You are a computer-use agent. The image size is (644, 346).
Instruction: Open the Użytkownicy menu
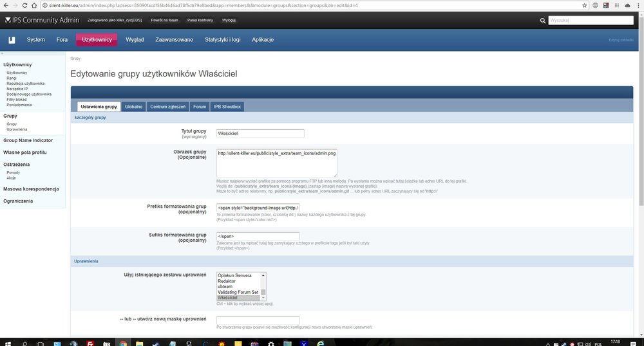coord(97,40)
